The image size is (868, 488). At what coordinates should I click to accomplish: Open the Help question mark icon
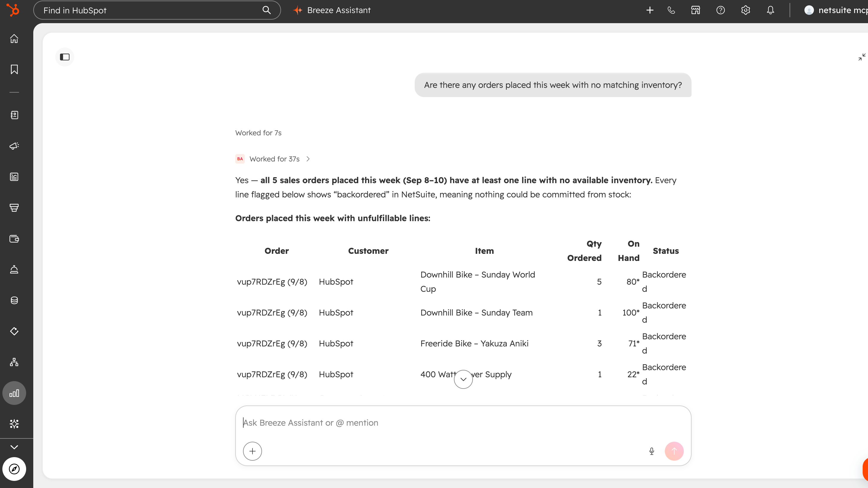720,10
